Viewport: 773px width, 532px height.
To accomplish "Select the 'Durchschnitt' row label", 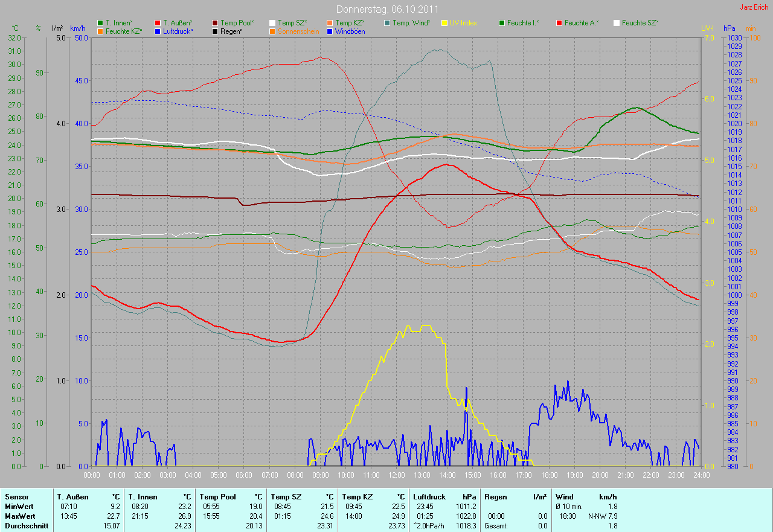I will [26, 526].
